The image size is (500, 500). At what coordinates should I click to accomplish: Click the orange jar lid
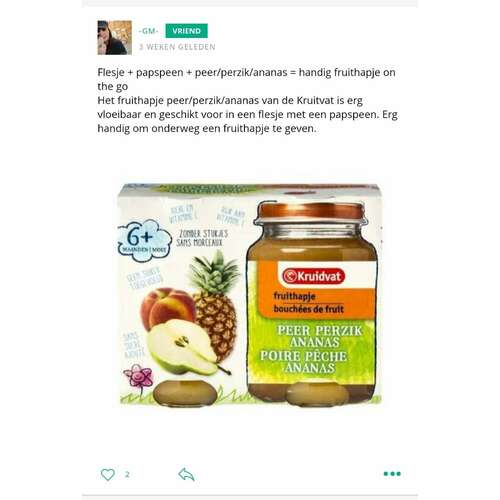pyautogui.click(x=311, y=211)
